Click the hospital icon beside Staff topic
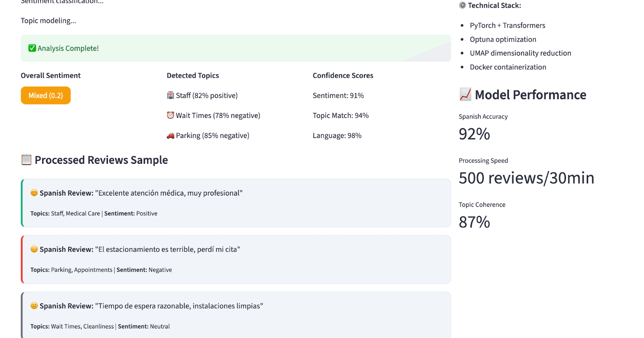The image size is (644, 338). tap(171, 95)
